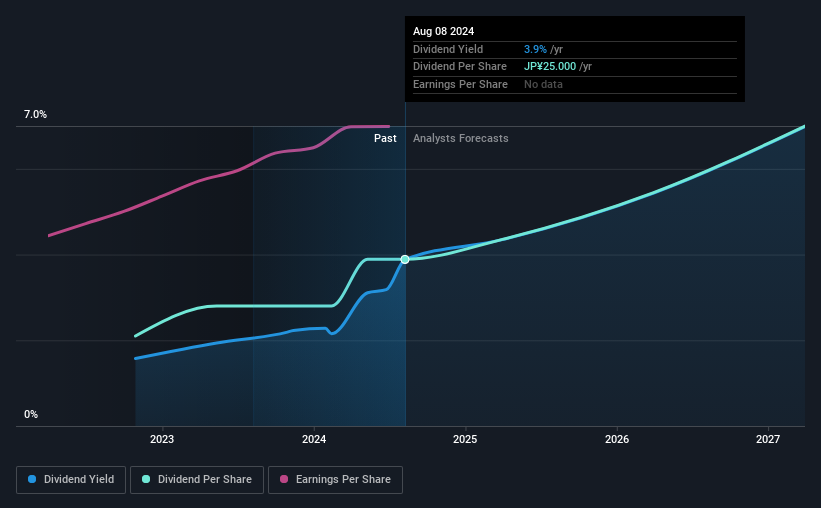
Task: Click the 2023 x-axis year label
Action: click(162, 439)
